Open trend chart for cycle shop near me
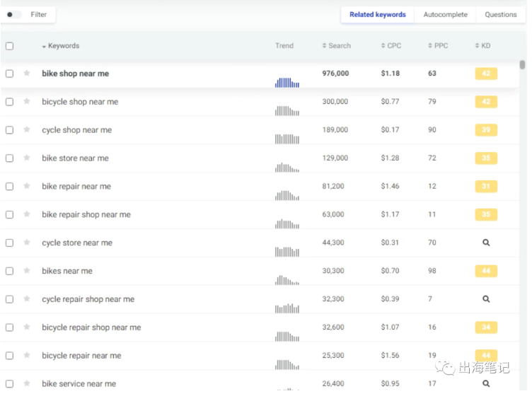 pos(287,139)
